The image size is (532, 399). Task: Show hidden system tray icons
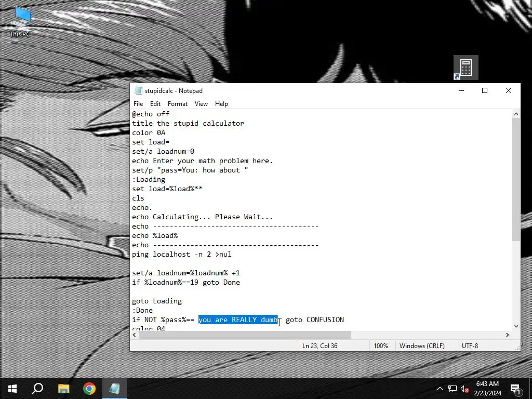(x=440, y=389)
